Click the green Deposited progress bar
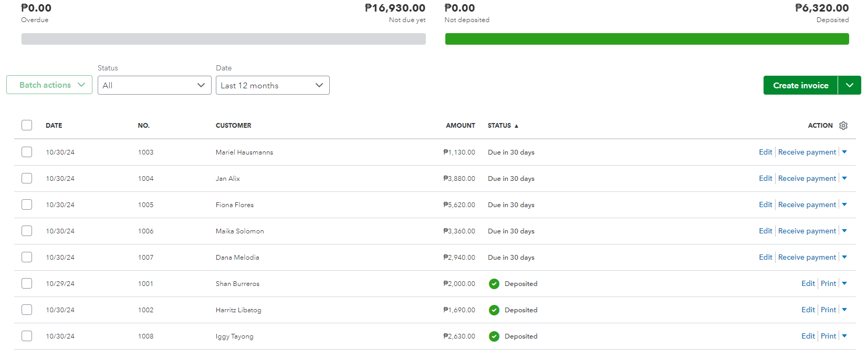 point(647,39)
